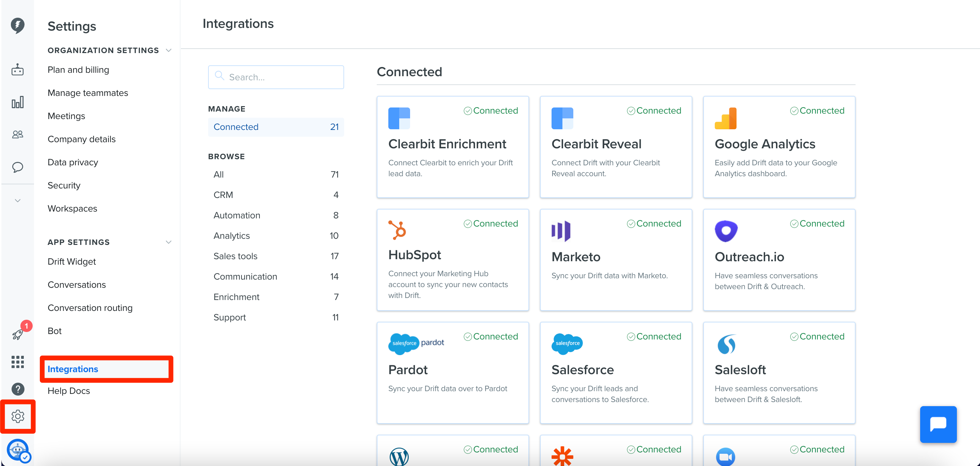Open Help Docs link
The width and height of the screenshot is (980, 466).
[x=69, y=391]
